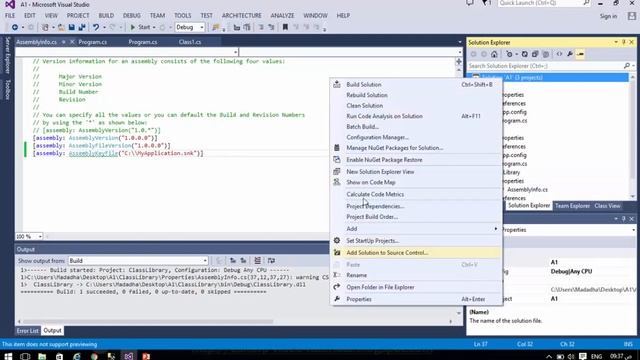This screenshot has height=360, width=640.
Task: Switch to the Class View tab
Action: pyautogui.click(x=607, y=206)
